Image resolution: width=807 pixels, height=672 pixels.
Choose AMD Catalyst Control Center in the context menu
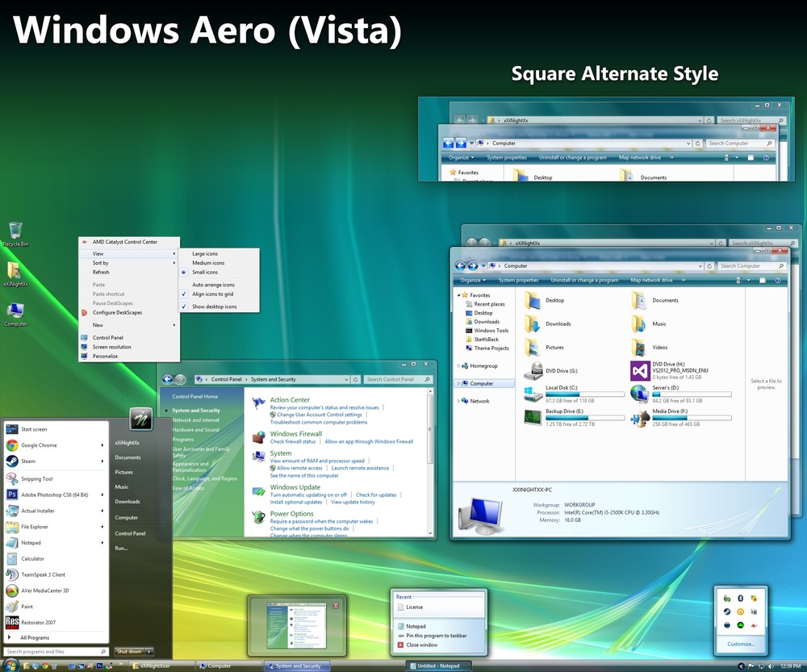tap(129, 242)
